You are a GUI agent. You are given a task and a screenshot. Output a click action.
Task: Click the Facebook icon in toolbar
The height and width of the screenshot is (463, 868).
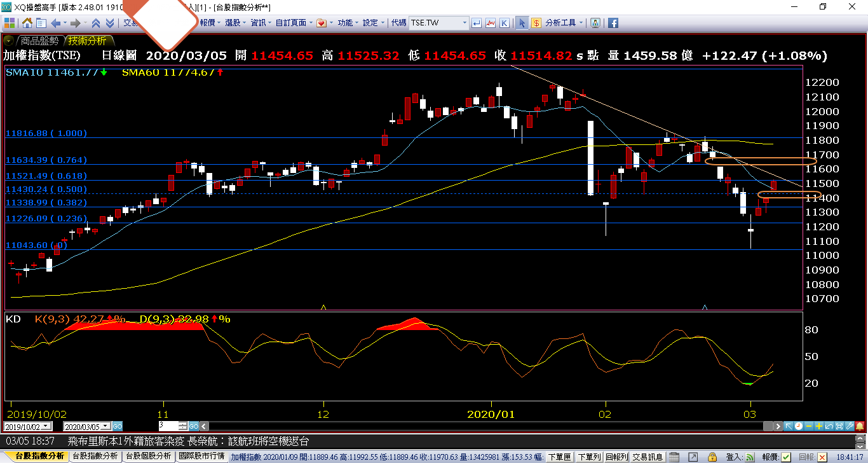click(613, 23)
